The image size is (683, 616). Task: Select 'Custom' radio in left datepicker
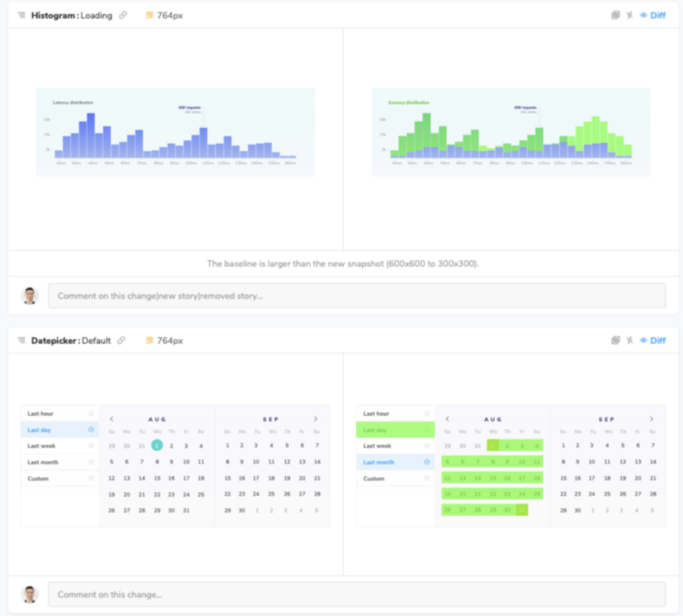[91, 478]
